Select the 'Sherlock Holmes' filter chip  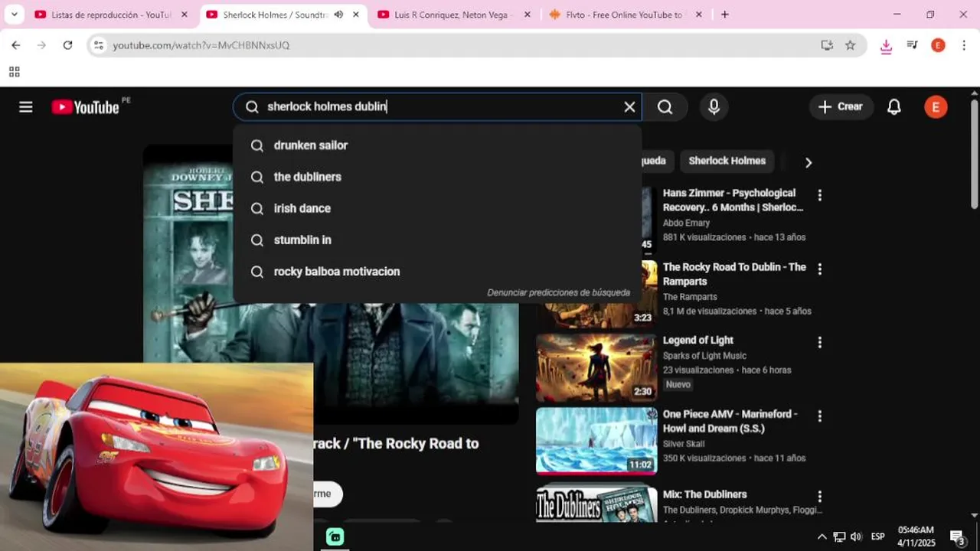727,161
